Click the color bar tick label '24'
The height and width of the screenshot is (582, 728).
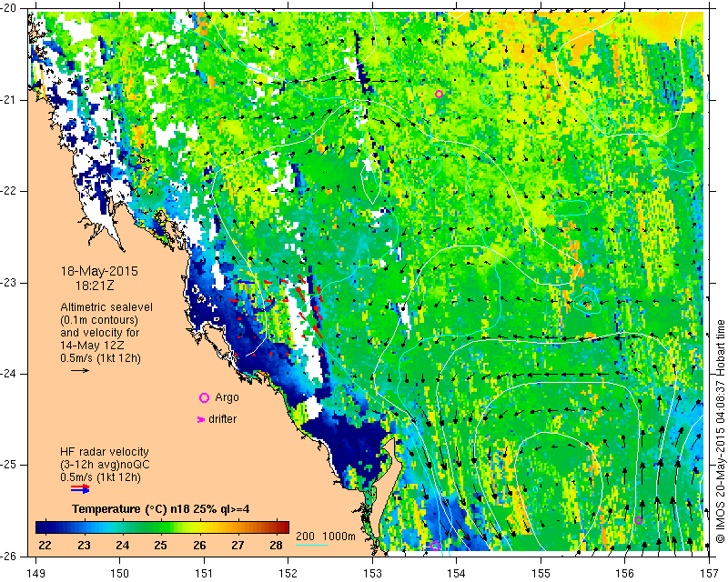122,546
